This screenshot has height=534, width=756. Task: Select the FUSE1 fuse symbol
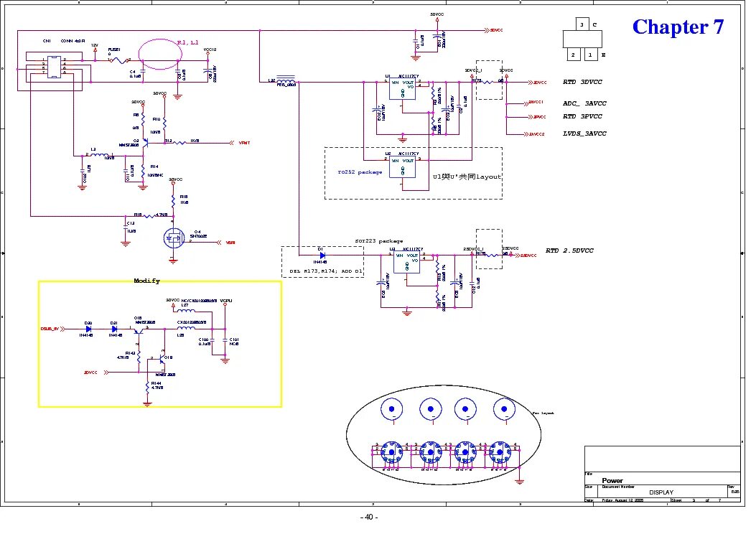(x=119, y=60)
